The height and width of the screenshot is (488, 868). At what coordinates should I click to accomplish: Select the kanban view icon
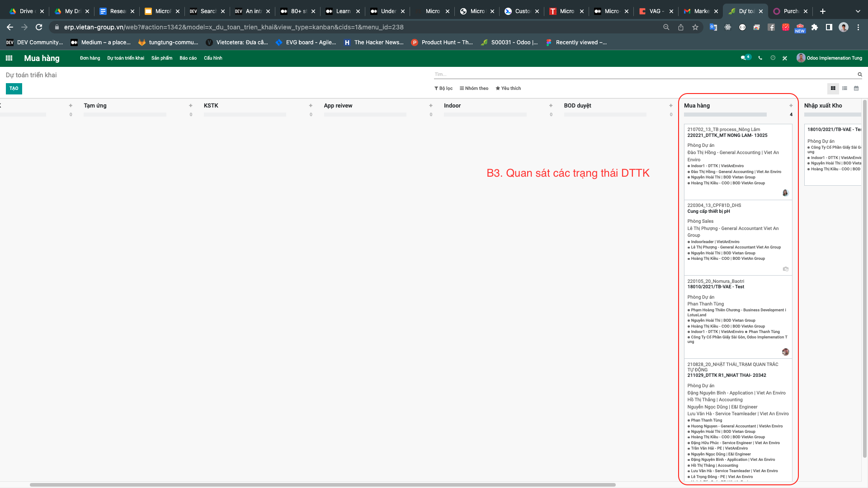[833, 89]
